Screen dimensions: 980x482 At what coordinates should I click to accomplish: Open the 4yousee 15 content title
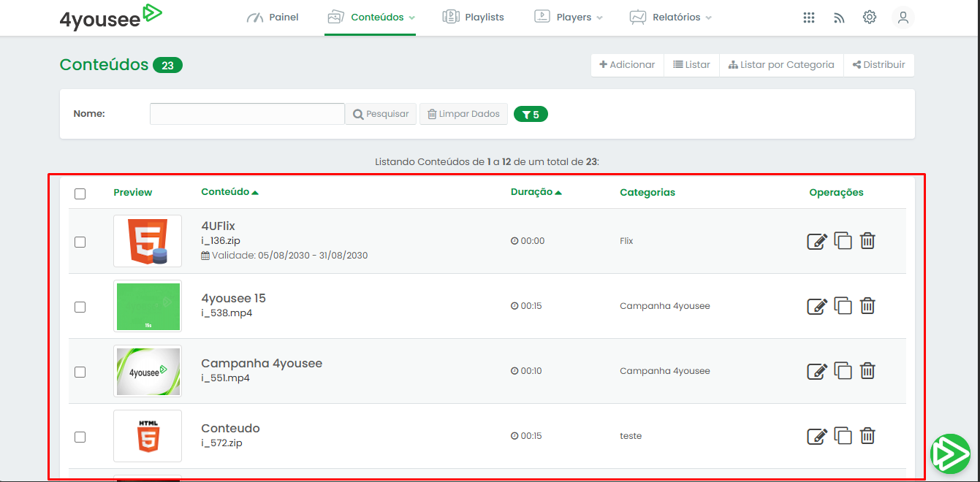click(x=234, y=299)
